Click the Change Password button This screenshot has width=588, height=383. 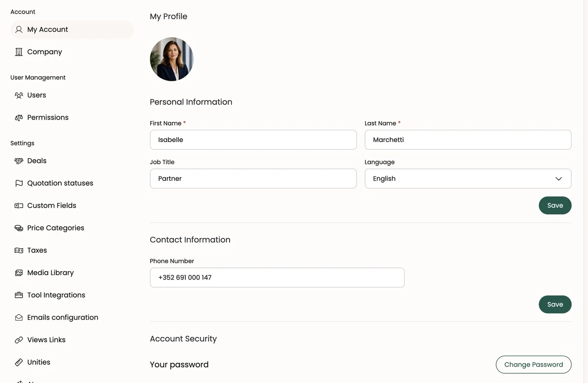coord(533,365)
